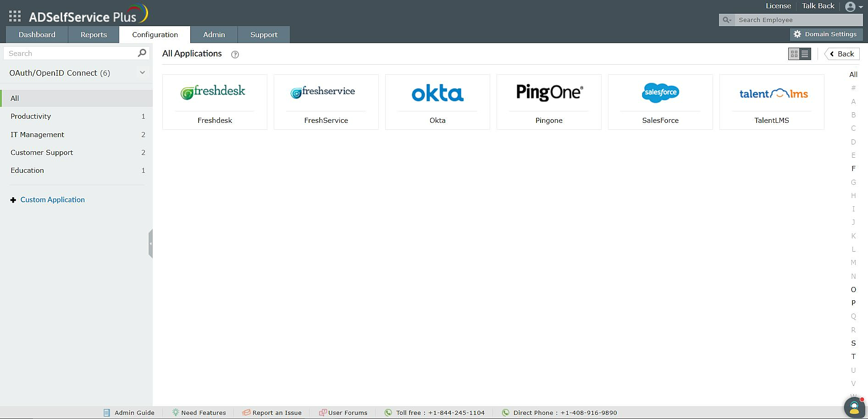868x419 pixels.
Task: Open Domain Settings
Action: [826, 34]
